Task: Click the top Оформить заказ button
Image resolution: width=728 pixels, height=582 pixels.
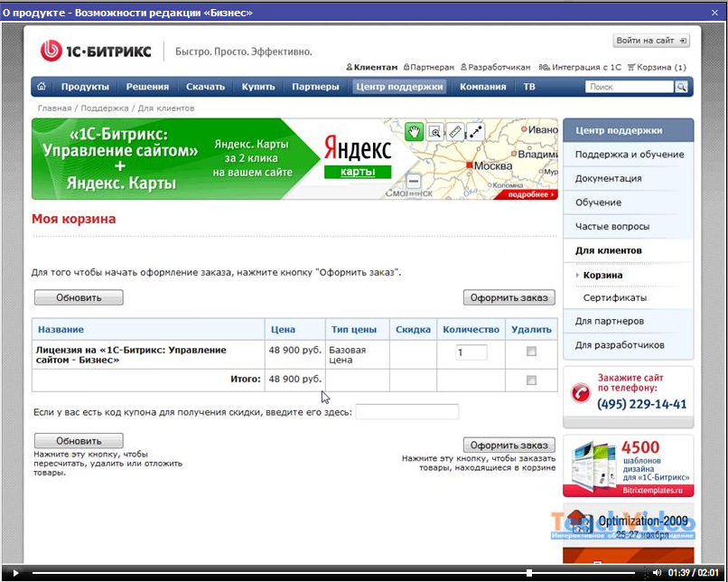Action: [x=509, y=297]
